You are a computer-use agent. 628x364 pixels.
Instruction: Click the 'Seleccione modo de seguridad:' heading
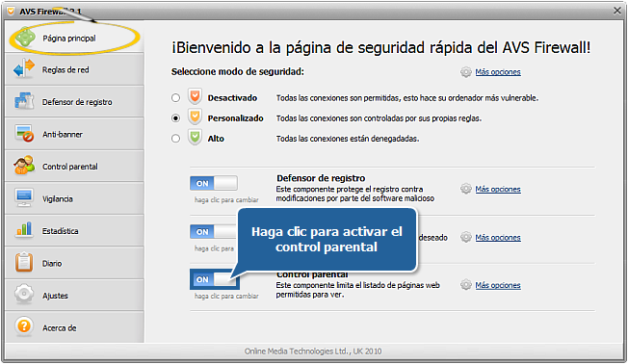pos(238,71)
